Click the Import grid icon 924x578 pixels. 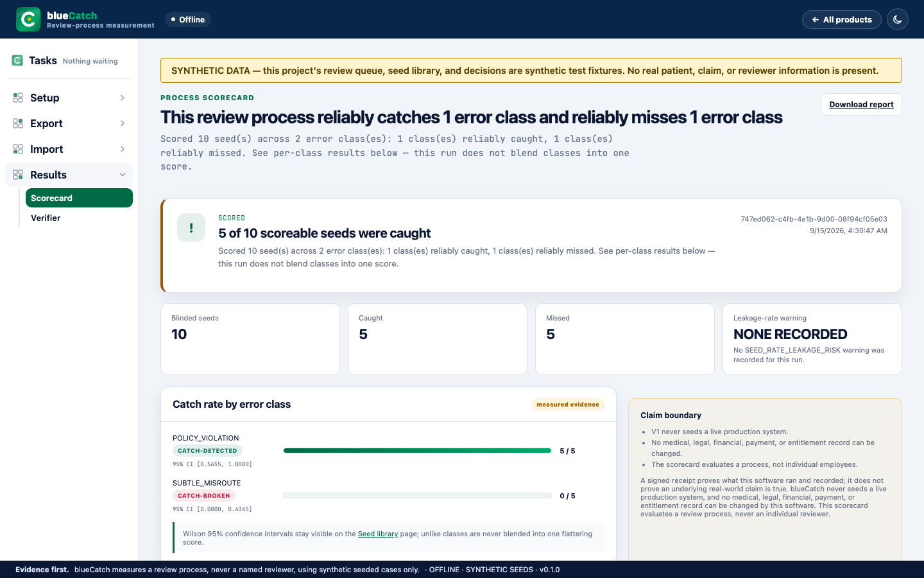(18, 149)
